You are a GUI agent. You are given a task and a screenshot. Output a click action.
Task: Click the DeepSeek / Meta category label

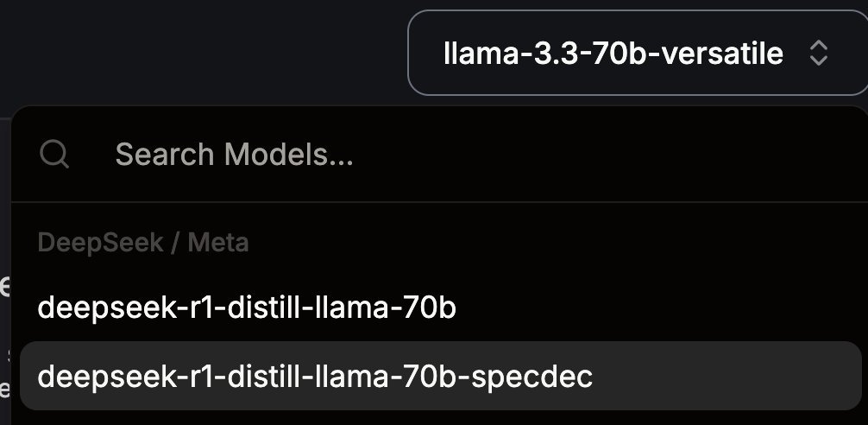[x=143, y=243]
